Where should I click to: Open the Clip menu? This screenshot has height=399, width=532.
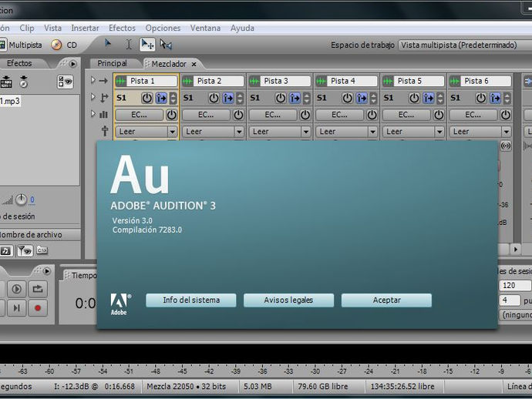coord(27,28)
